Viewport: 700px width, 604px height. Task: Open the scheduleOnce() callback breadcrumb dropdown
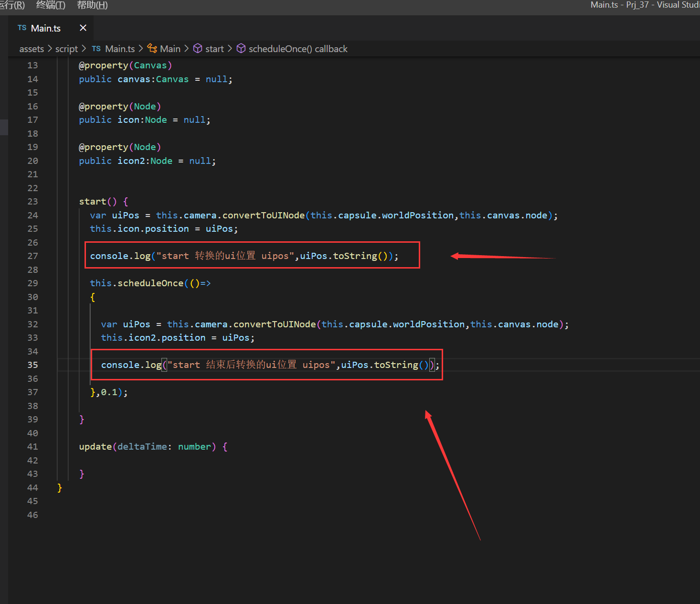point(298,49)
